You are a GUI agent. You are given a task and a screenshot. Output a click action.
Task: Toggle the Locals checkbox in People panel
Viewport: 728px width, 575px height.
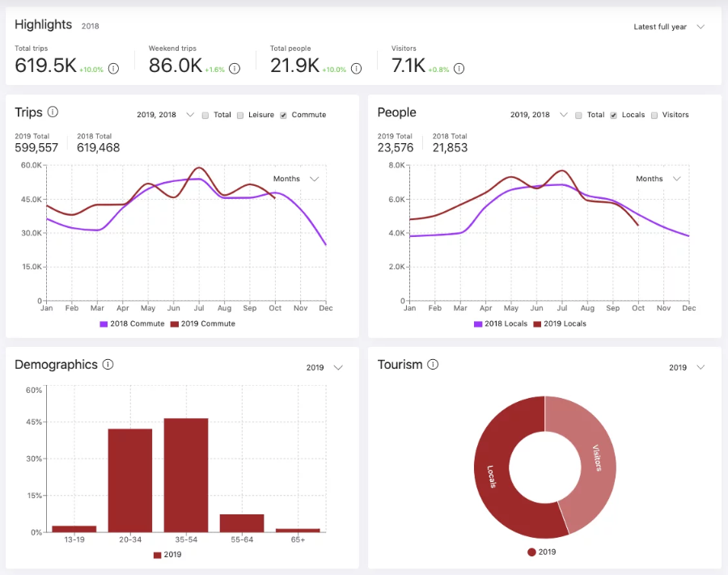613,116
